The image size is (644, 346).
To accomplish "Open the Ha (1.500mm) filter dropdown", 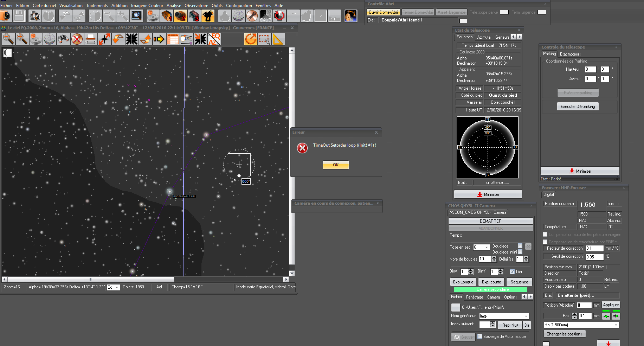I will tap(616, 325).
